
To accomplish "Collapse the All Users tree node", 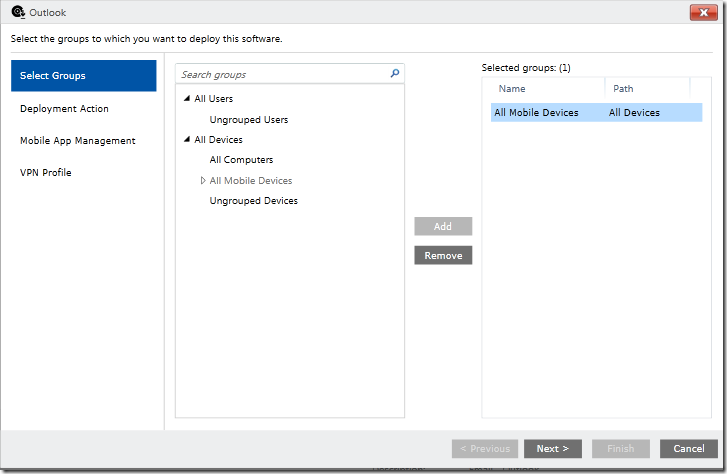I will [187, 98].
